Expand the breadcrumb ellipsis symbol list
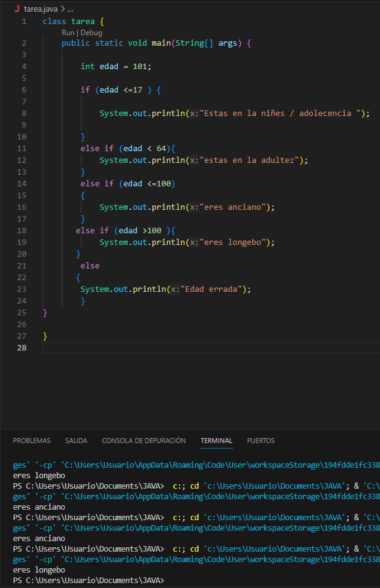Screen dimensions: 380x588 pyautogui.click(x=70, y=10)
